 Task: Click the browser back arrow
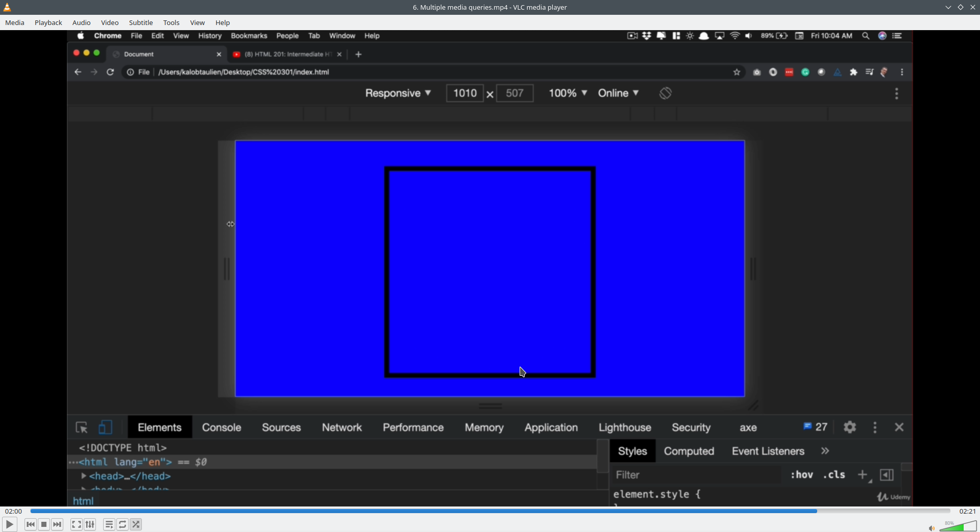click(x=78, y=72)
